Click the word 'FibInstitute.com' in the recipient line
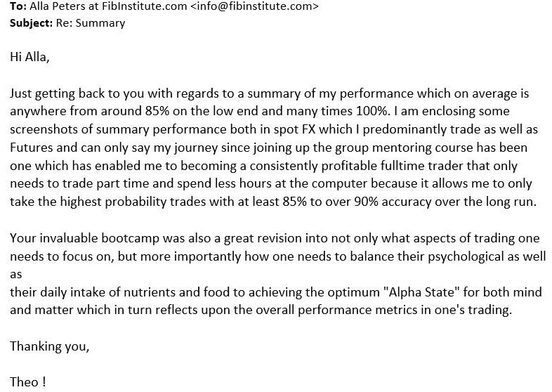This screenshot has width=552, height=392. point(145,6)
